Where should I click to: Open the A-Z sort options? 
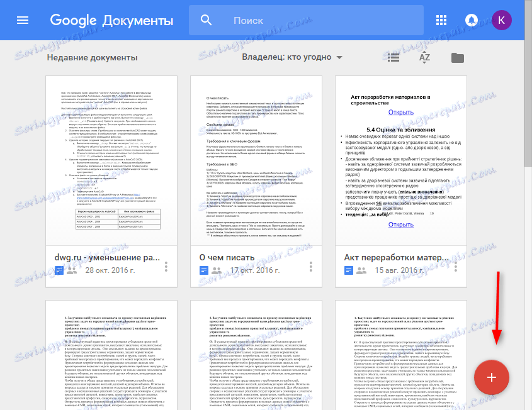pyautogui.click(x=424, y=57)
